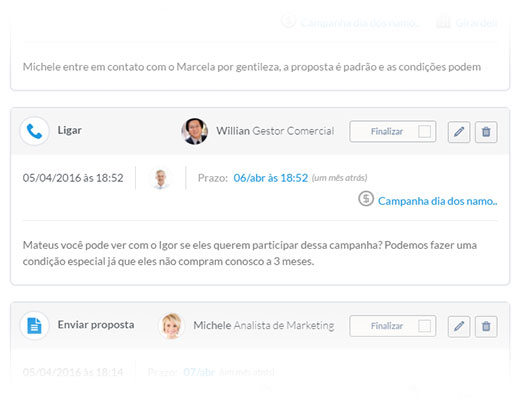Screen dimensions: 520x400
Task: Edit the Ligar task with pencil icon
Action: pos(459,132)
